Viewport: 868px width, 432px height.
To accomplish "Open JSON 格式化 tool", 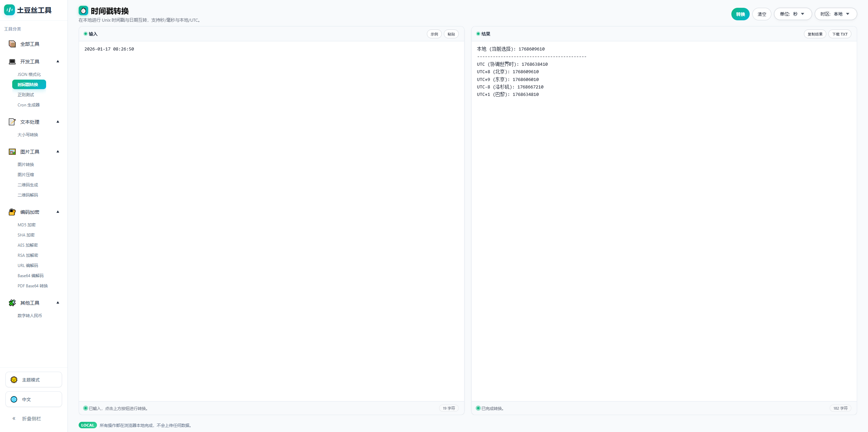I will 29,75.
